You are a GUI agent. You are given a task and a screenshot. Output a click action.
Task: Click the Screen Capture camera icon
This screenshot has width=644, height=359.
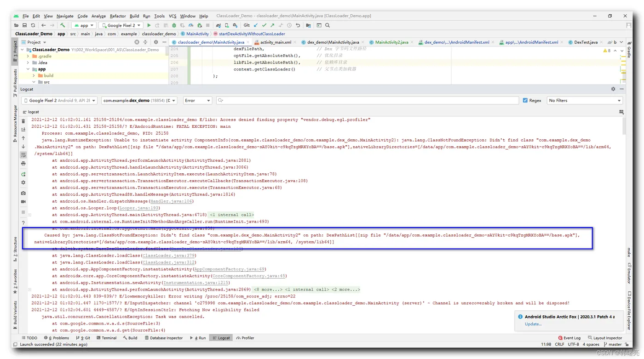point(23,193)
